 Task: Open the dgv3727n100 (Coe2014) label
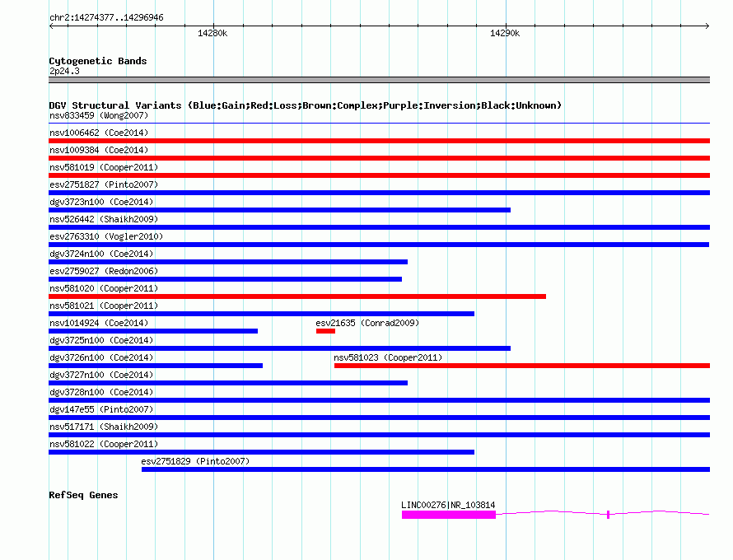click(101, 375)
